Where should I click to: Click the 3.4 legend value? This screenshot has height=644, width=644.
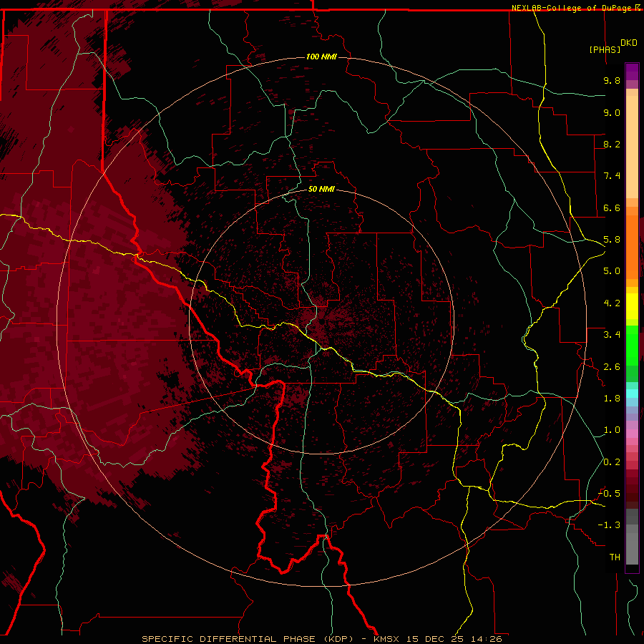(612, 335)
